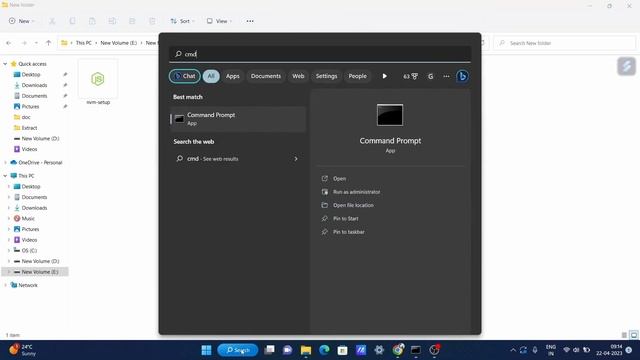Select Open file location
Image resolution: width=640 pixels, height=360 pixels.
[353, 205]
